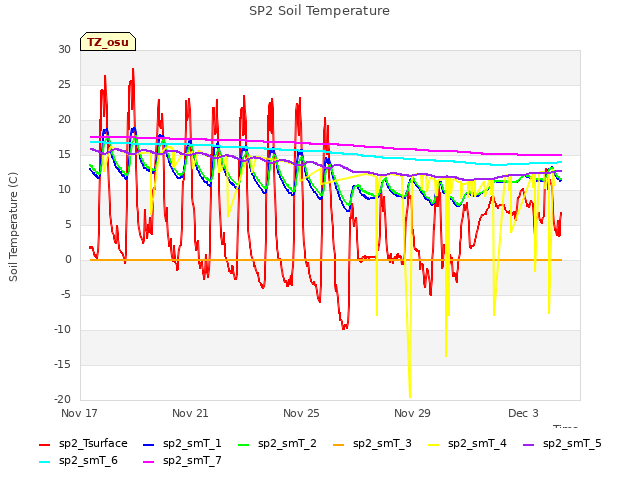Click the sp2_Tsurface red legend swatch
640x480 pixels.
click(44, 444)
